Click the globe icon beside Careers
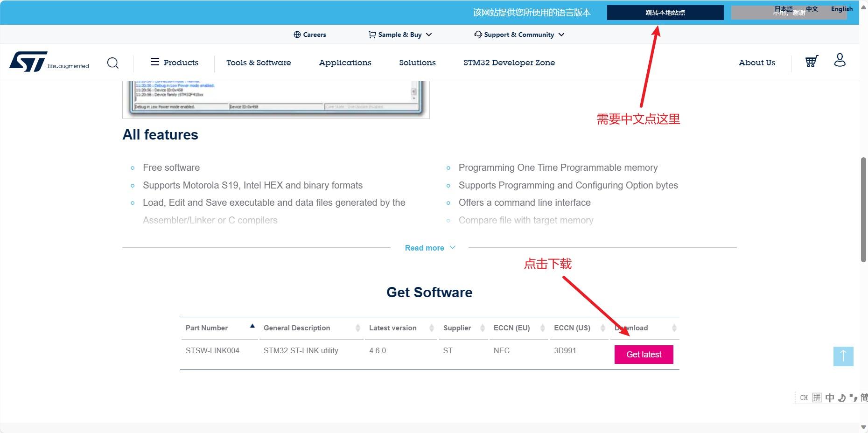The image size is (868, 433). [x=297, y=34]
